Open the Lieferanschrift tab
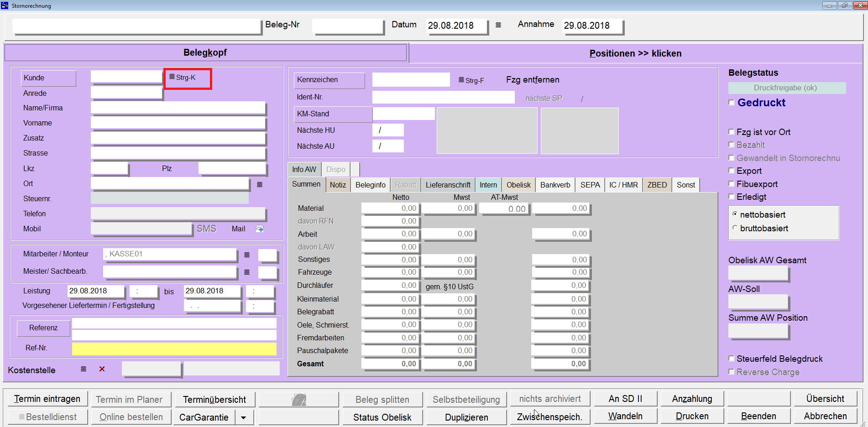This screenshot has width=868, height=427. pos(448,185)
